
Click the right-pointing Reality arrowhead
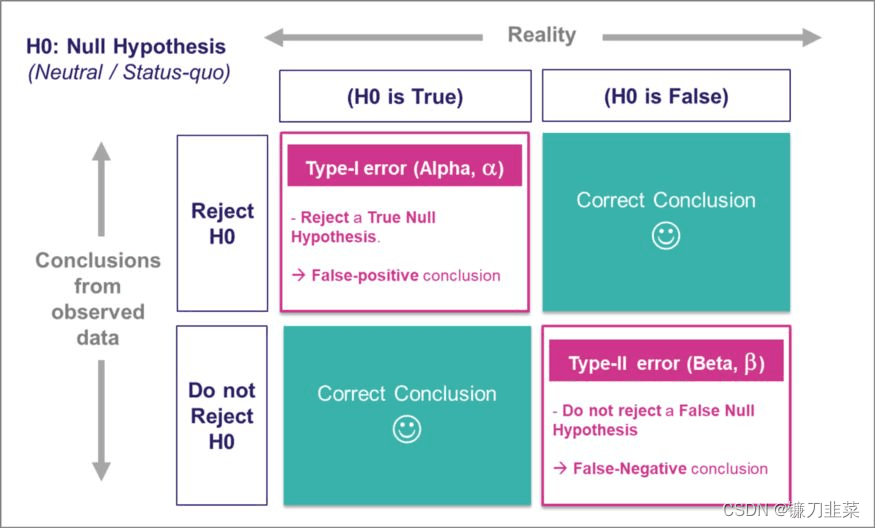[x=811, y=37]
